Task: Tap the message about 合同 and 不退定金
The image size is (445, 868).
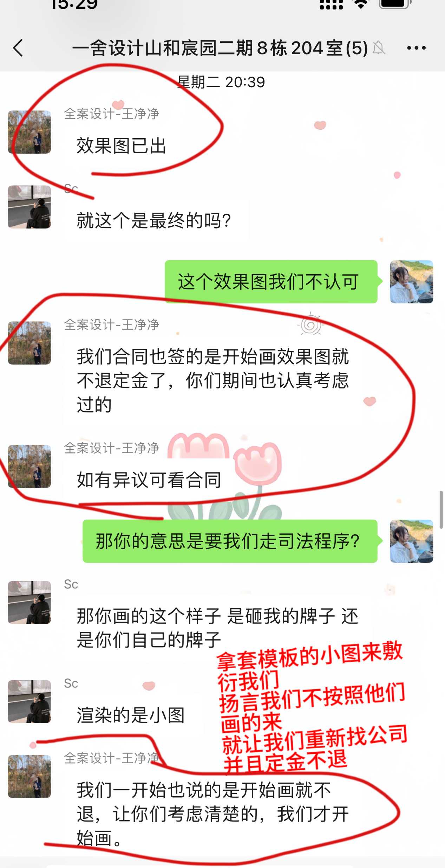Action: (213, 380)
